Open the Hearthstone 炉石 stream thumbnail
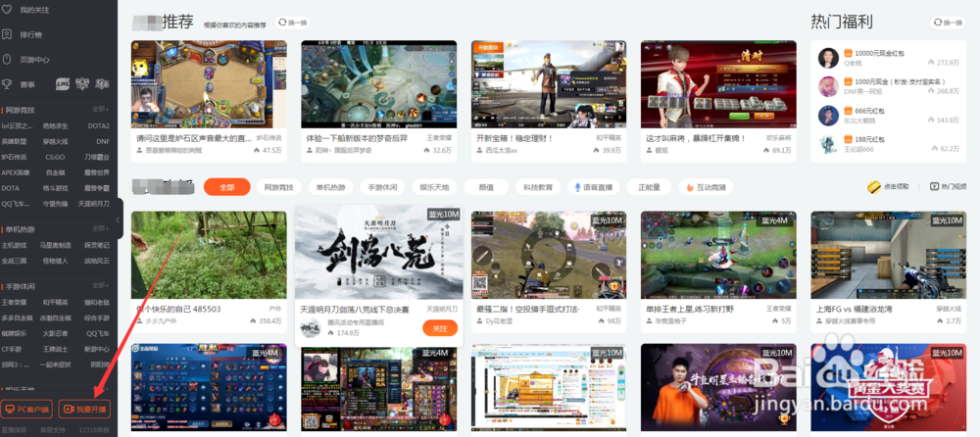 point(209,84)
